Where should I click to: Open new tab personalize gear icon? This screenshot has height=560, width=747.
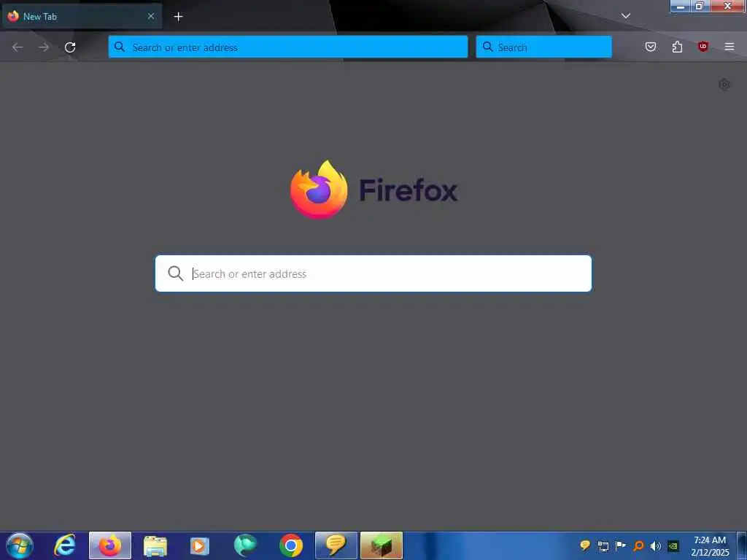(724, 85)
